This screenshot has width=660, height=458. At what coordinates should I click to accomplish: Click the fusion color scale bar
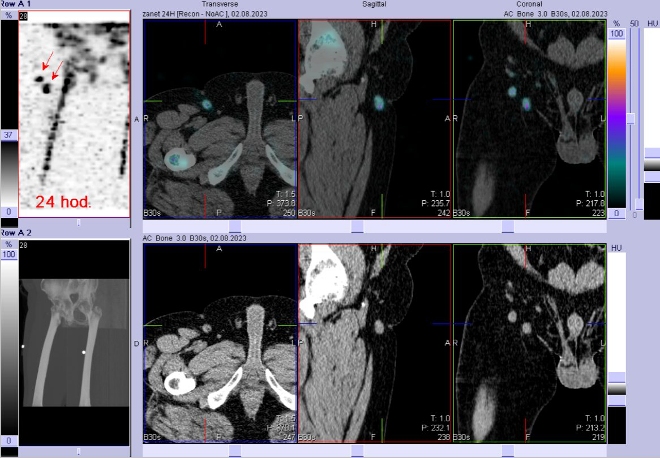pos(616,120)
